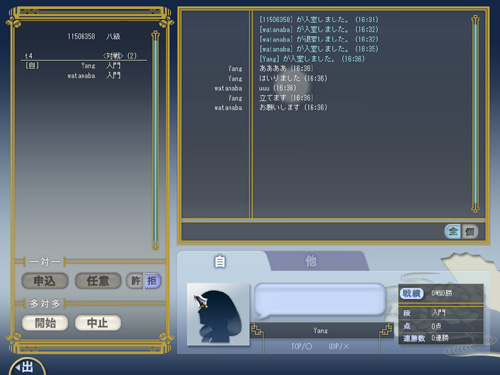Toggle 許 to allow challenges
The width and height of the screenshot is (500, 375).
tap(135, 281)
